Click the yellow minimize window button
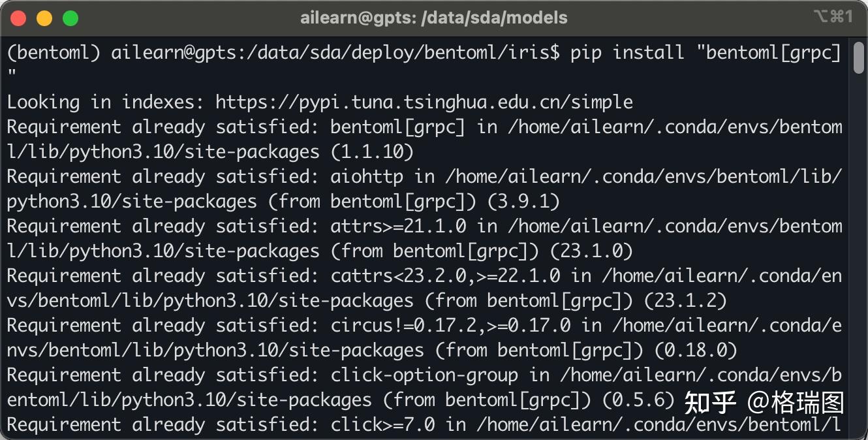868x440 pixels. 44,18
